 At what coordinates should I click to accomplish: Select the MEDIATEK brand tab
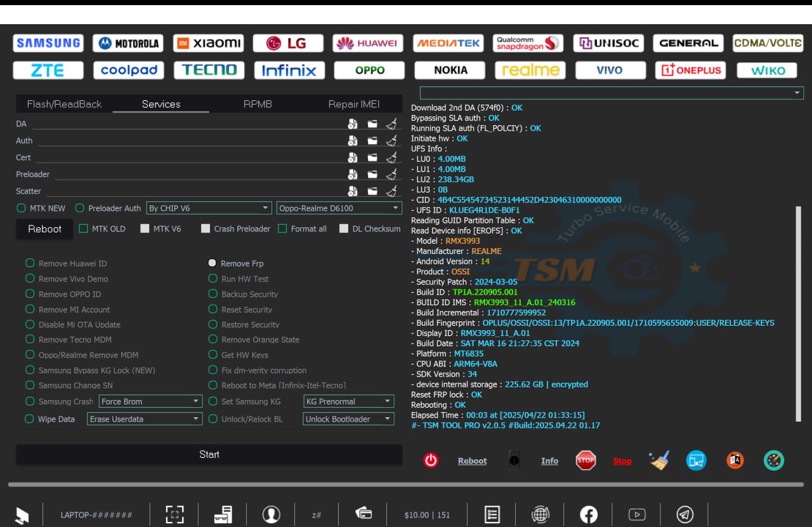[449, 43]
